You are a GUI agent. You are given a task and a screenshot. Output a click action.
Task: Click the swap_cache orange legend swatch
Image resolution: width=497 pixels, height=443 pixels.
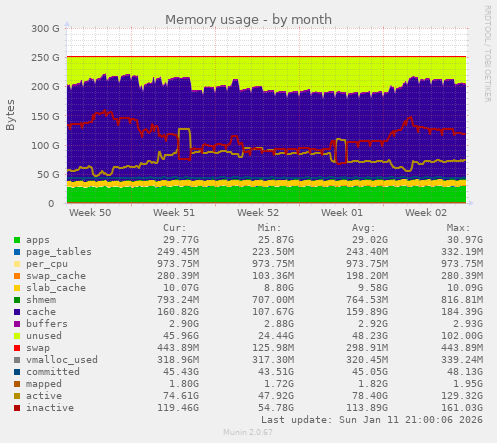(17, 276)
